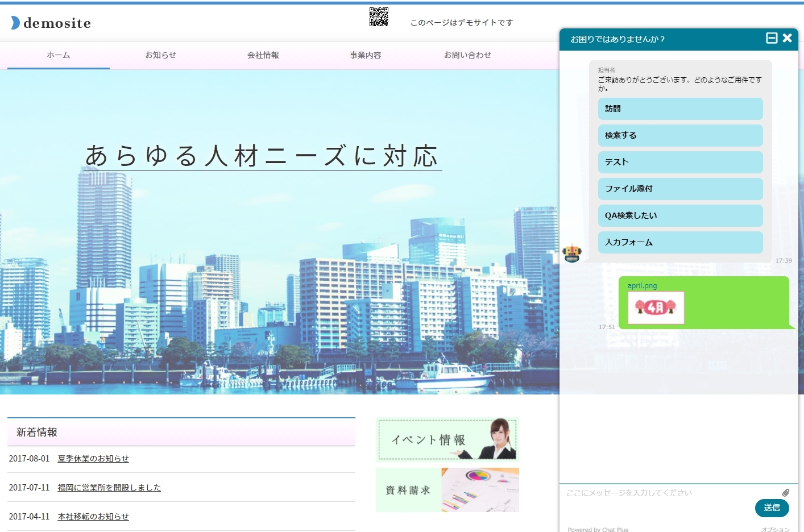Click the paperclip attach file icon
This screenshot has width=804, height=532.
coord(785,492)
